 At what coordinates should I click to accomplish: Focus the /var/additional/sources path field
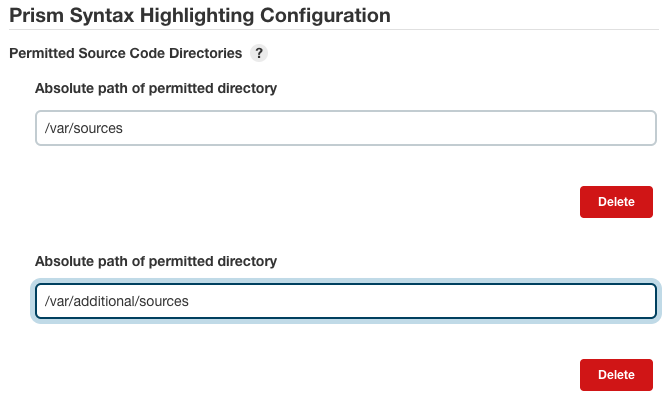coord(346,301)
